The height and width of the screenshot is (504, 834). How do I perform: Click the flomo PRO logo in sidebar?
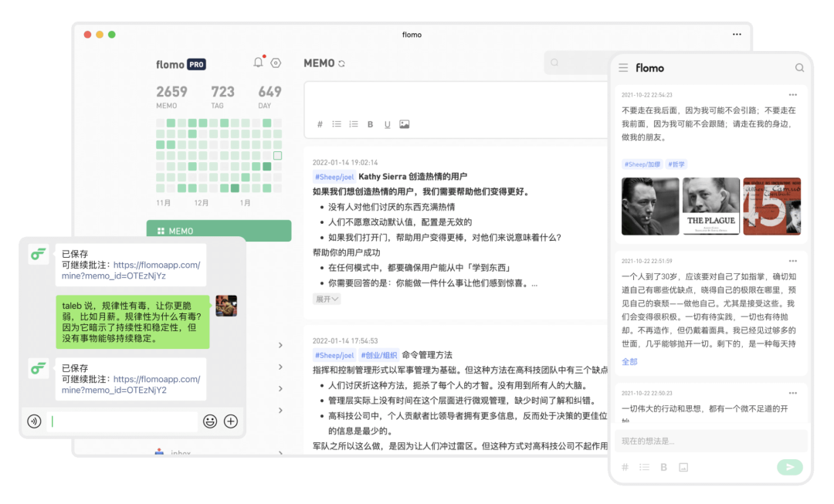click(181, 64)
